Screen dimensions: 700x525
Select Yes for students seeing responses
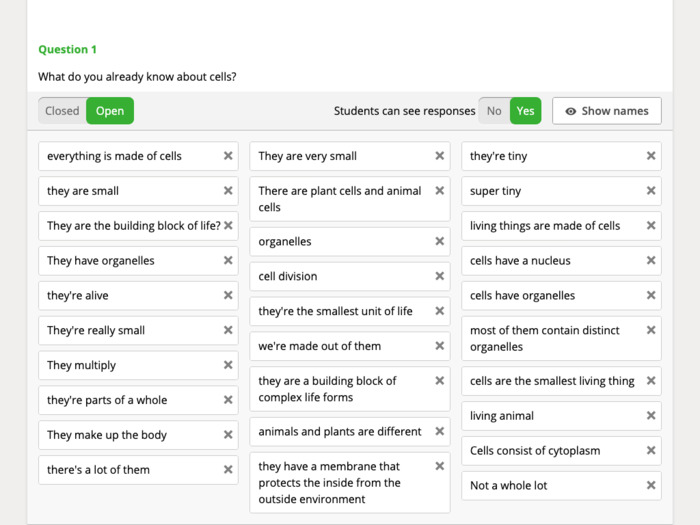pos(525,111)
